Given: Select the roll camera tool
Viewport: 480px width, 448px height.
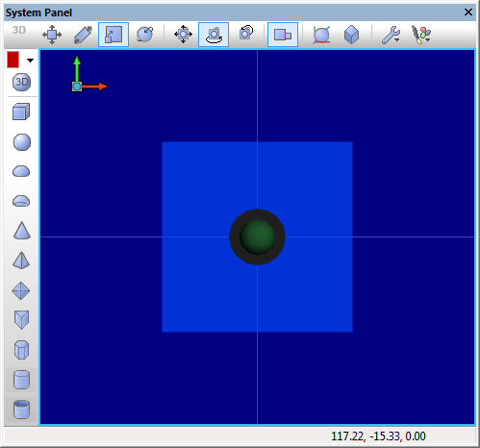Looking at the screenshot, I should pos(246,34).
